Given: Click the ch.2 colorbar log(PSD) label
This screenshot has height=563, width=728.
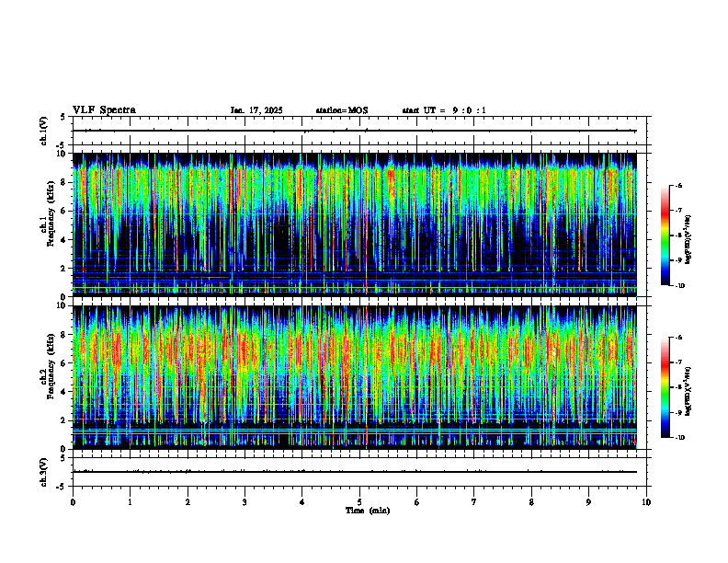Looking at the screenshot, I should [688, 391].
